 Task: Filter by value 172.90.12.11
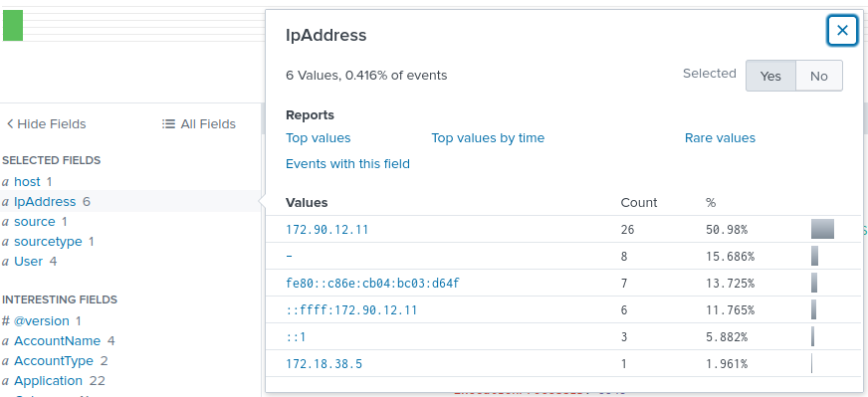click(326, 229)
